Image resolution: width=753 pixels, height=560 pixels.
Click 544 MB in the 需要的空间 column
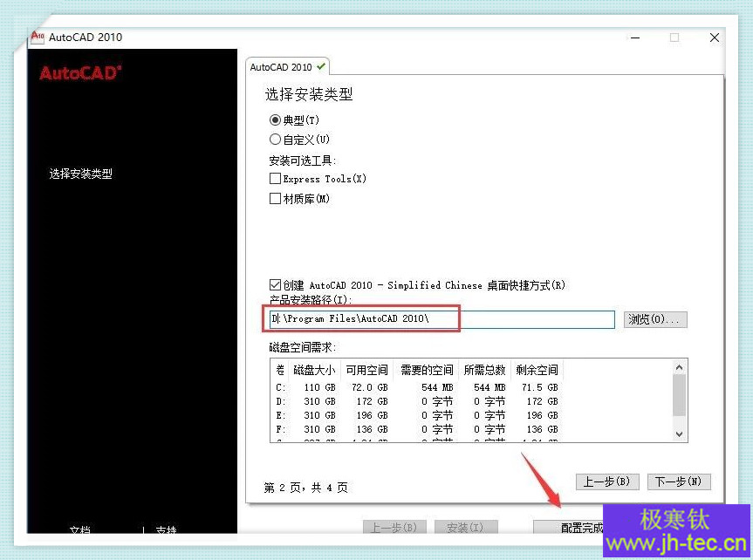[437, 387]
